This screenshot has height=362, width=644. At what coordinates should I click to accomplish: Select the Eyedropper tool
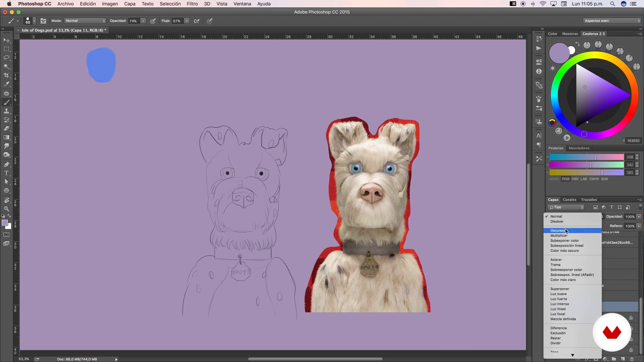coord(6,84)
